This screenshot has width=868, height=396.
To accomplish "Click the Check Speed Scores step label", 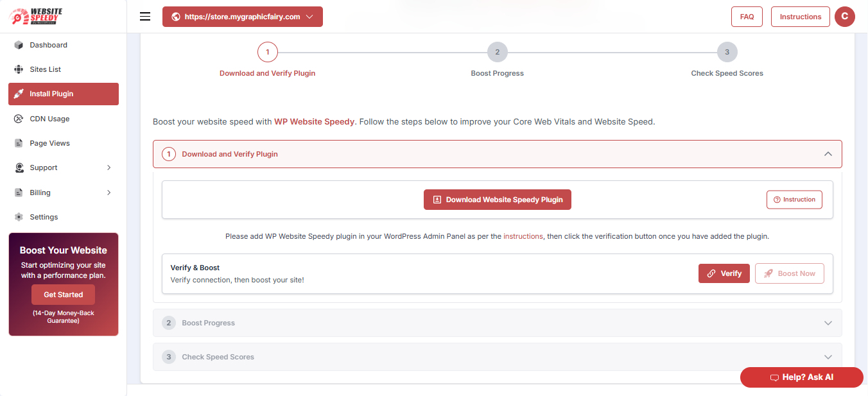I will point(727,73).
